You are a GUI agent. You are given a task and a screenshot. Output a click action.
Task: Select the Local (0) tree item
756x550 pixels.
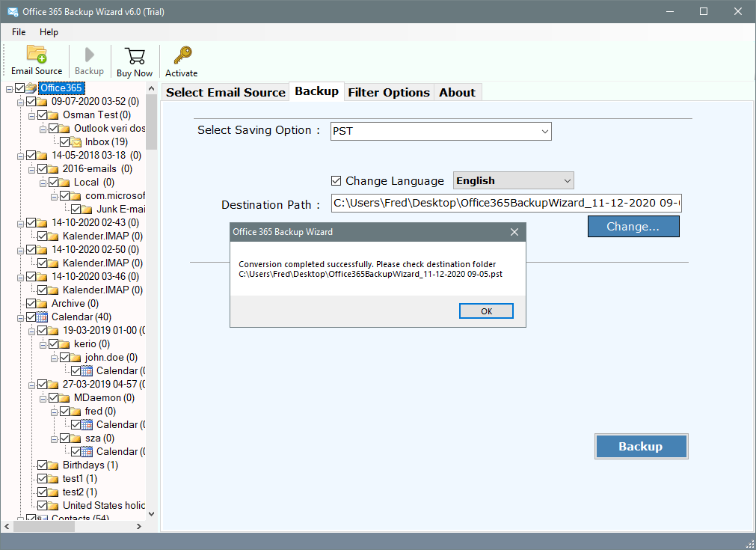[94, 183]
